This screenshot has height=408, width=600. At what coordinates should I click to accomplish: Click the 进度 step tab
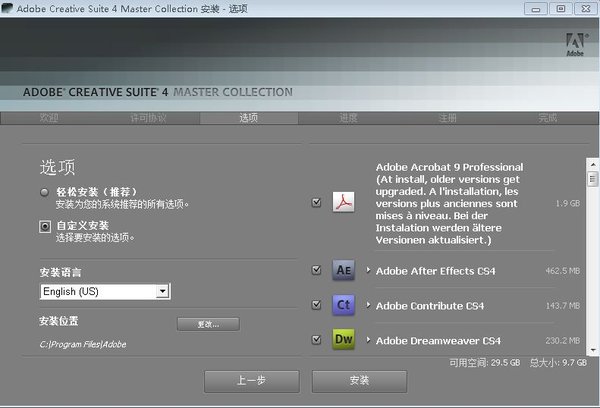tap(348, 118)
